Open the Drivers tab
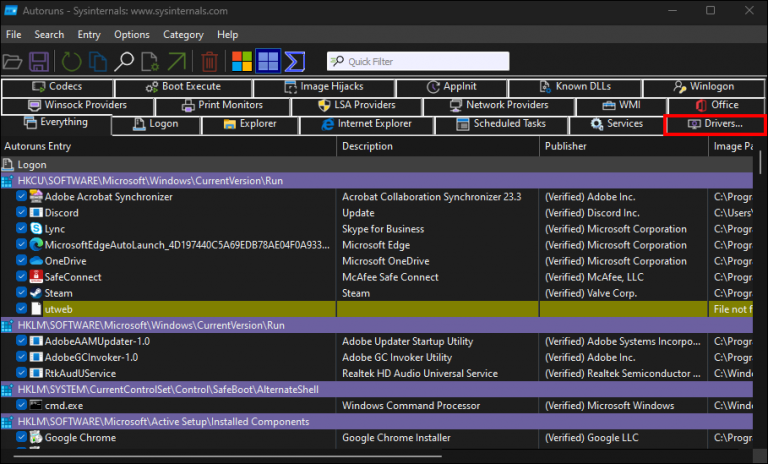 715,124
